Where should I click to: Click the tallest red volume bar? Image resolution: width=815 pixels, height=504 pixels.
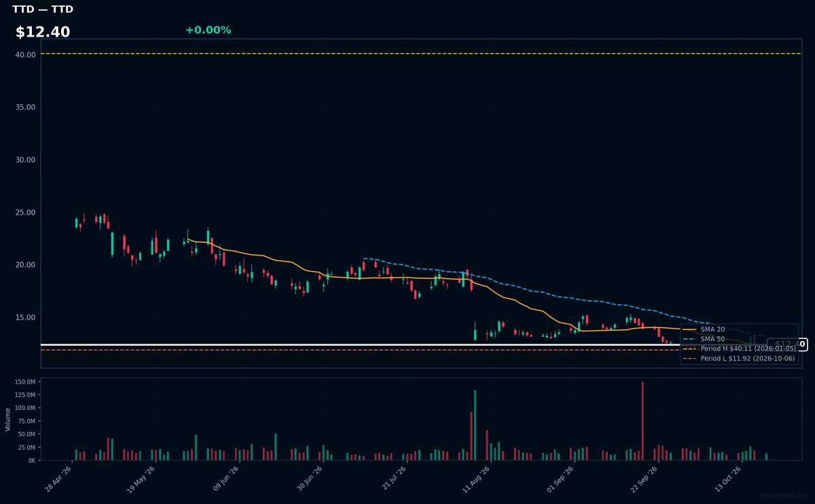coord(642,421)
